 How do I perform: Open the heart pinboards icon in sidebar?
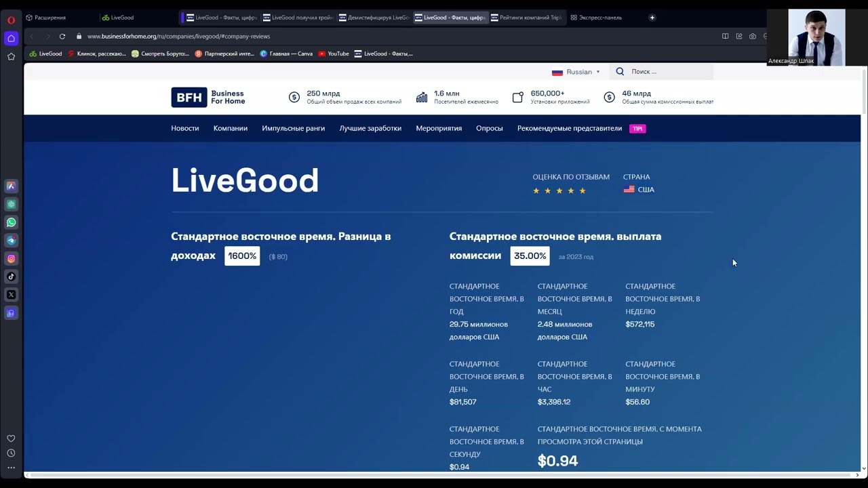[11, 439]
